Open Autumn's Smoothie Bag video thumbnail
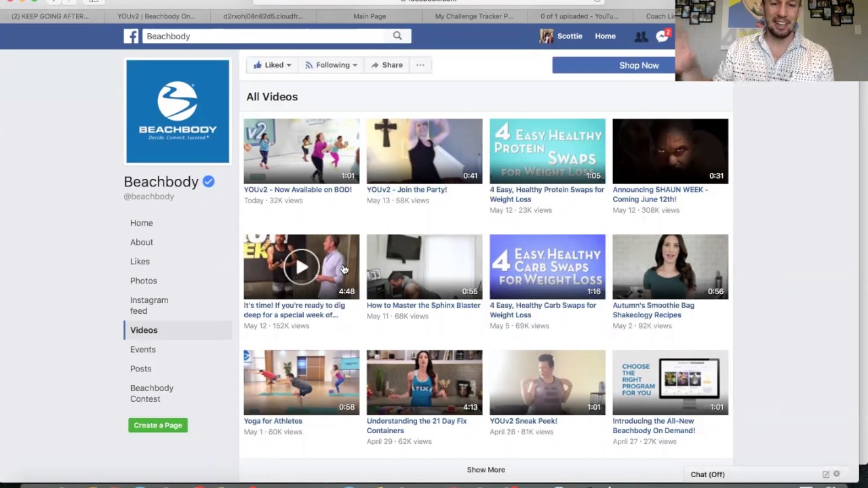 point(670,266)
